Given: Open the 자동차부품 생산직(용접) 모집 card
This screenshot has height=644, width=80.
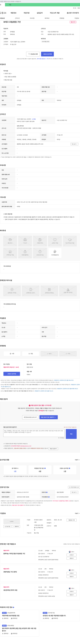Looking at the screenshot, I should pos(20,615).
